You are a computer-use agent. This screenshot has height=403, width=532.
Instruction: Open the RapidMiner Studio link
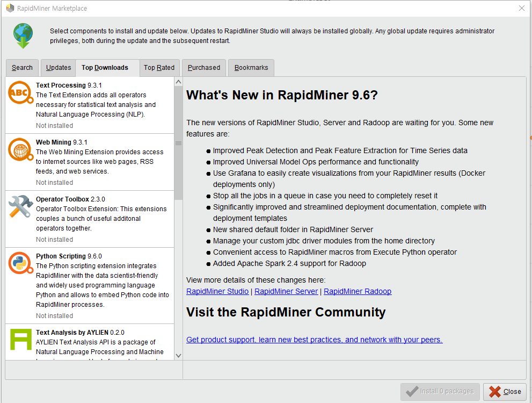point(217,291)
